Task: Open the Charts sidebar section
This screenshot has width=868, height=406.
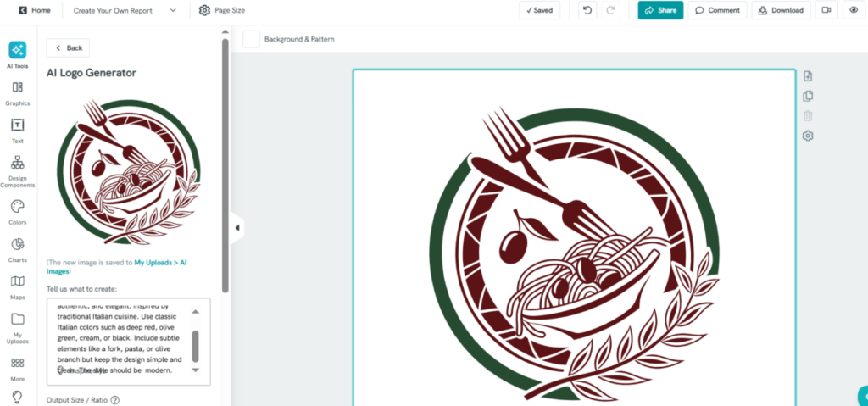Action: click(17, 248)
